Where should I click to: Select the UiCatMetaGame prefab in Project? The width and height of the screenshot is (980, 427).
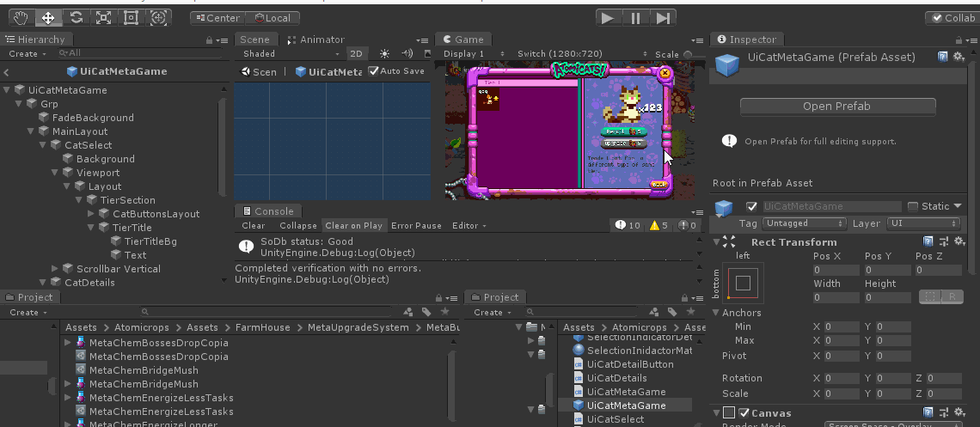pos(626,406)
